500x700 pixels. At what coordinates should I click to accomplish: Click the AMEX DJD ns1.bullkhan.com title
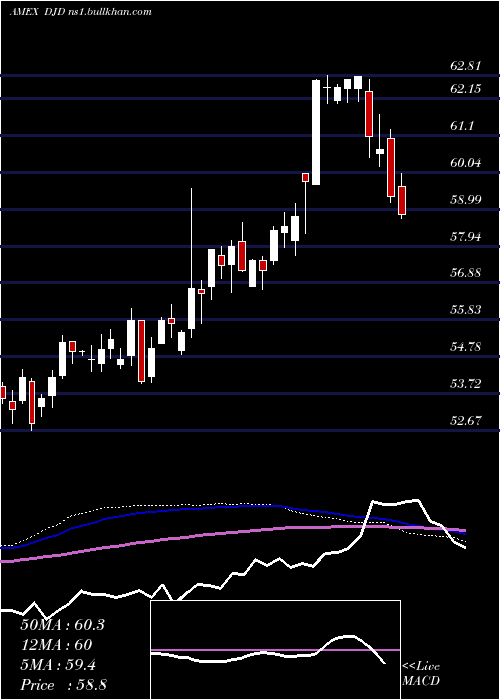pos(80,12)
